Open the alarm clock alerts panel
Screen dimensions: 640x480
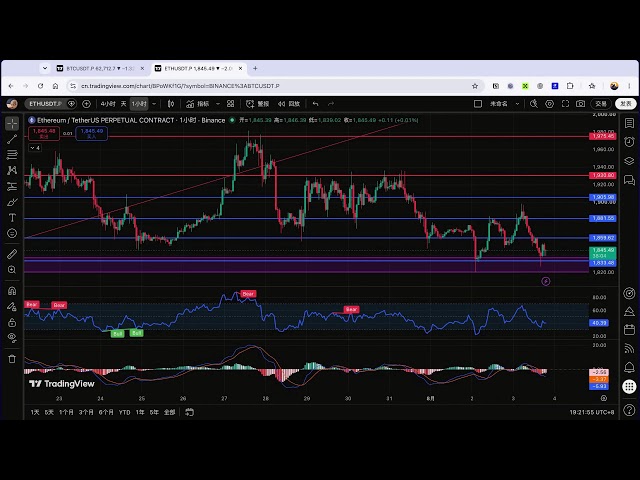(629, 142)
